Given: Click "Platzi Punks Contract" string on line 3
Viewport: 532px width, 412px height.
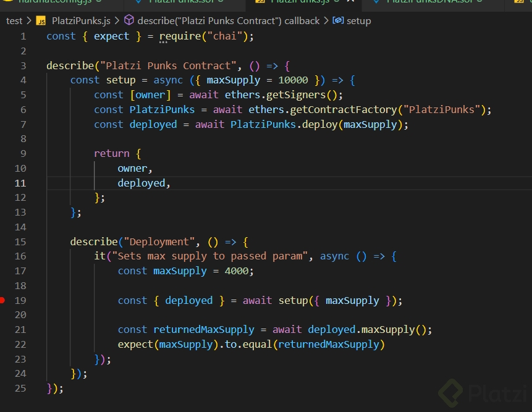Looking at the screenshot, I should (168, 66).
